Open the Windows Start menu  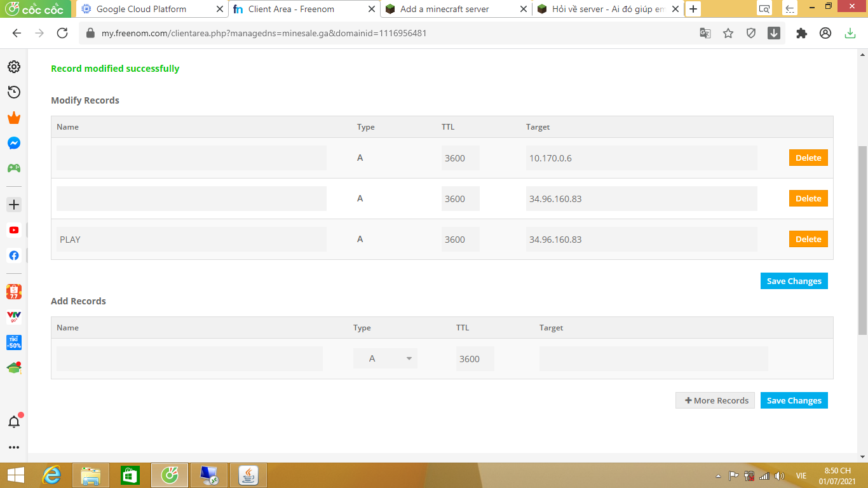[15, 475]
